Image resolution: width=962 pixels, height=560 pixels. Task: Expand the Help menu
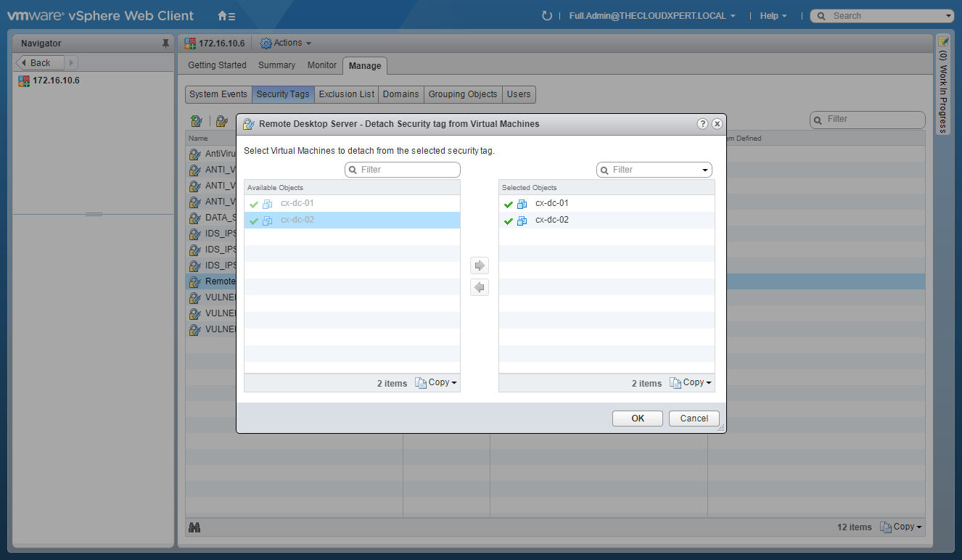point(773,16)
